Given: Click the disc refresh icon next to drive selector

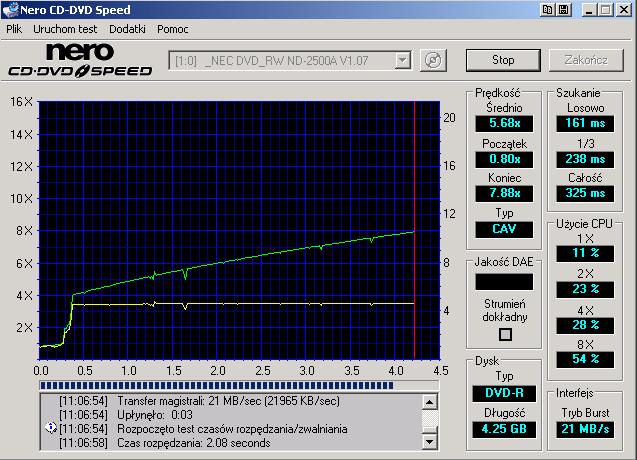Looking at the screenshot, I should 433,61.
